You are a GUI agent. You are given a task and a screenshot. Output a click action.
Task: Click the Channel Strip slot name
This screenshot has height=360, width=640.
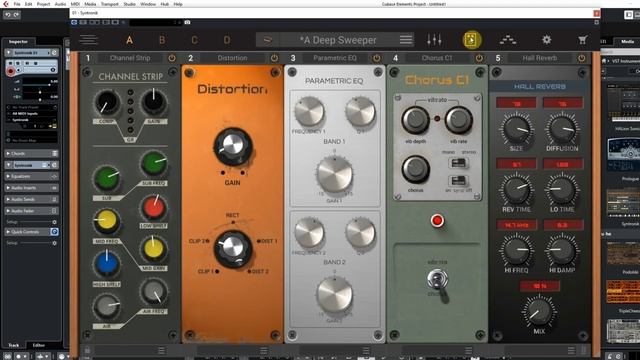tap(130, 58)
